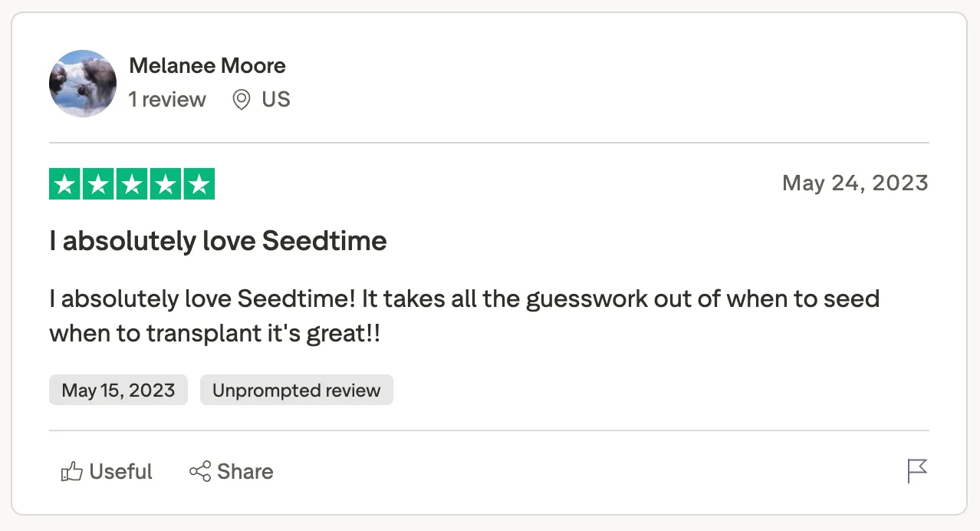Open the Melanee Moore reviewer name link
Image resolution: width=980 pixels, height=531 pixels.
[207, 66]
